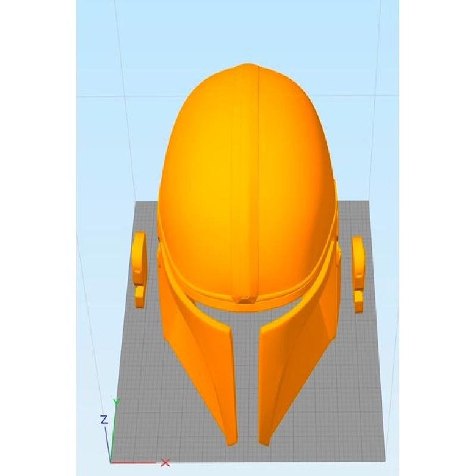Click the helmet brim band on left side
The width and height of the screenshot is (476, 476).
coord(178,274)
